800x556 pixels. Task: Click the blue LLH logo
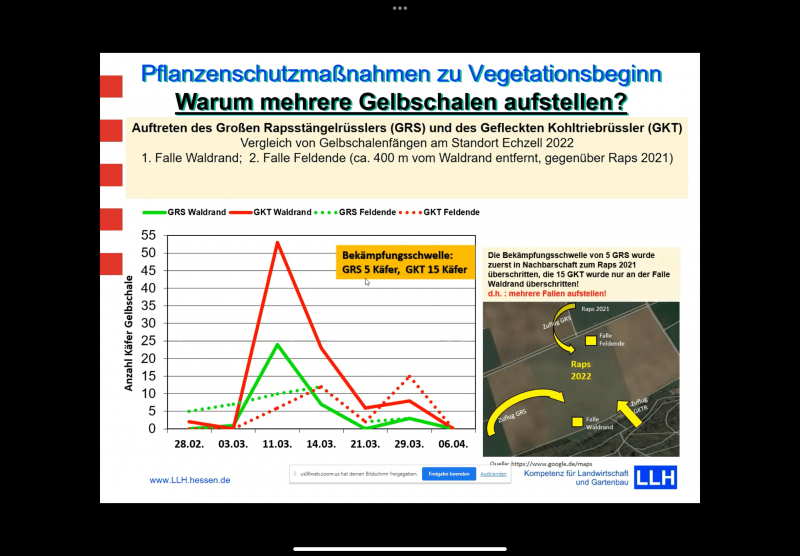(x=656, y=476)
